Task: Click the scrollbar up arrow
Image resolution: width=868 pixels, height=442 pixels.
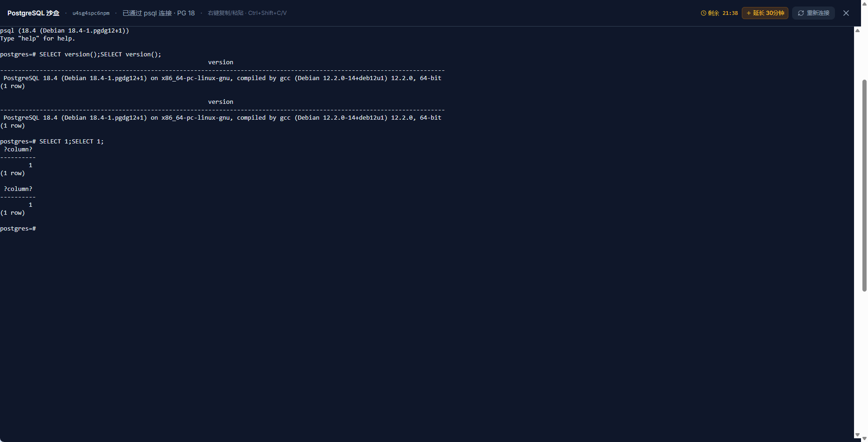Action: click(857, 30)
